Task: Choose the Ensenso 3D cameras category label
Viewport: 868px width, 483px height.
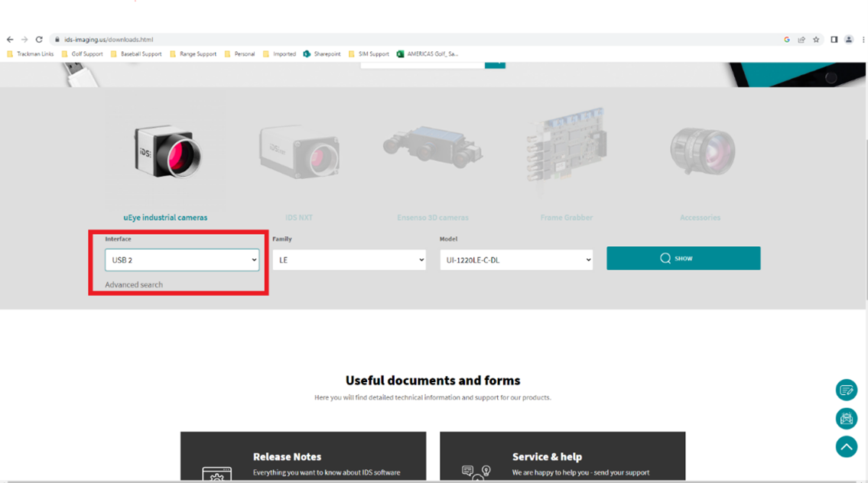Action: 433,218
